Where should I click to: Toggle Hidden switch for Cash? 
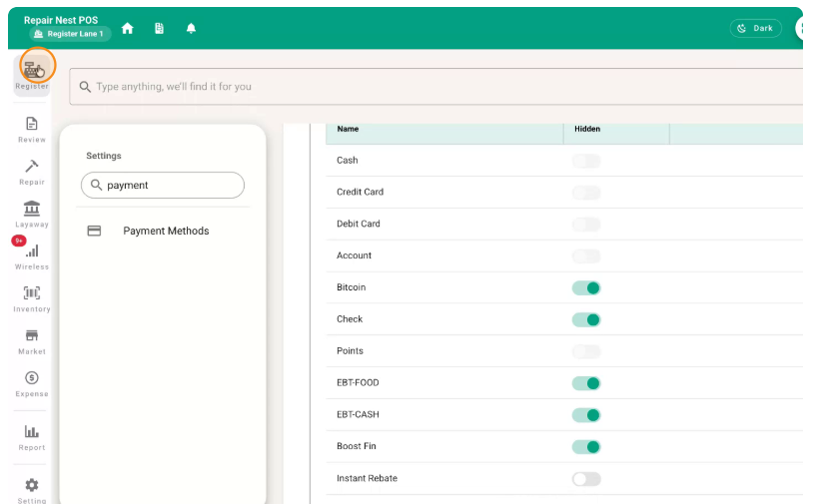[x=586, y=161]
